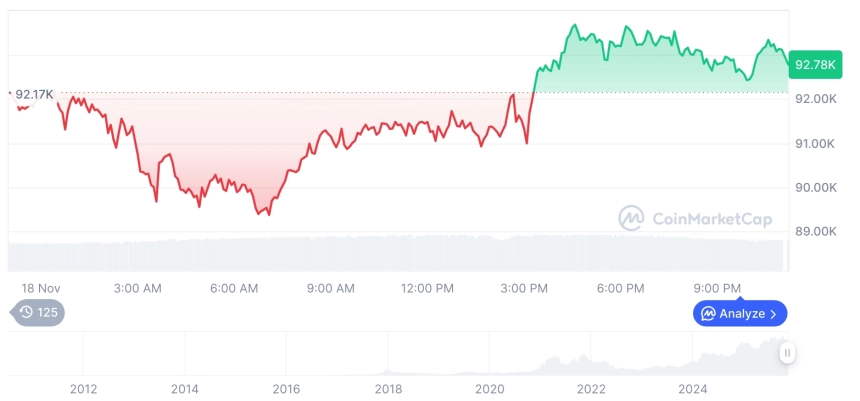
Task: Select 2014 on the year navigator
Action: click(x=184, y=389)
